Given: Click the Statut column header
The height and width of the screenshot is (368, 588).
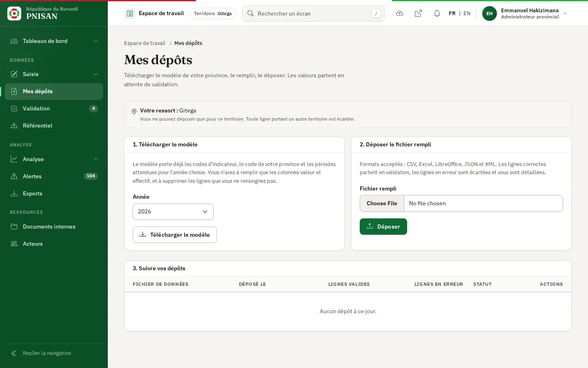Looking at the screenshot, I should pos(482,284).
